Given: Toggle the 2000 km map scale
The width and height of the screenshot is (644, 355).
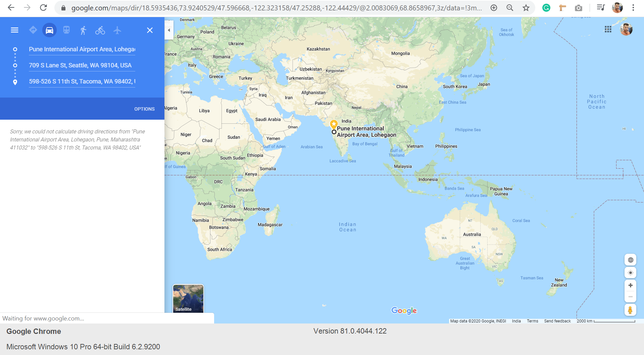Looking at the screenshot, I should point(606,321).
